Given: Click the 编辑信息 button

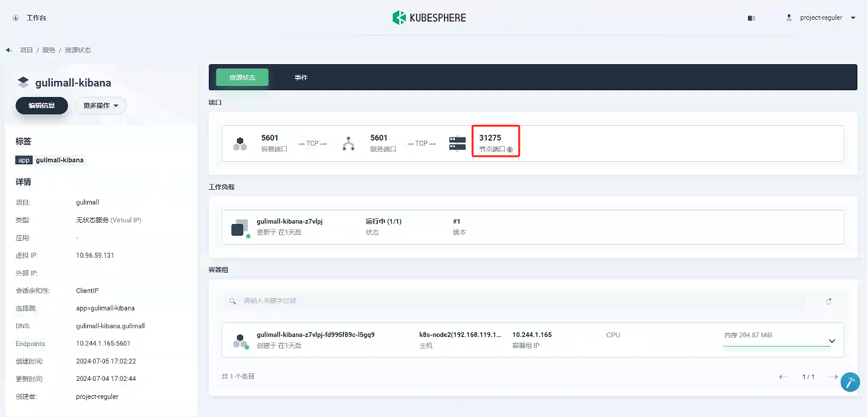Looking at the screenshot, I should [x=42, y=106].
